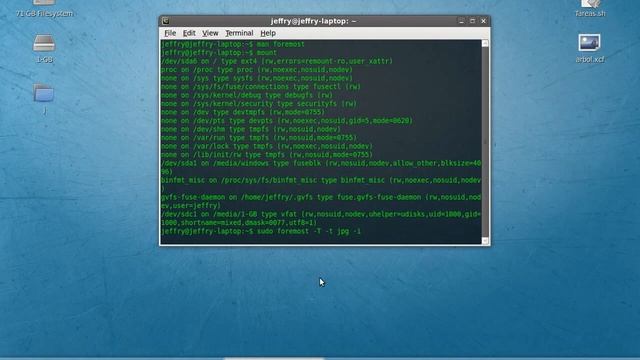Viewport: 640px width, 360px height.
Task: Close the terminal window
Action: tap(484, 21)
